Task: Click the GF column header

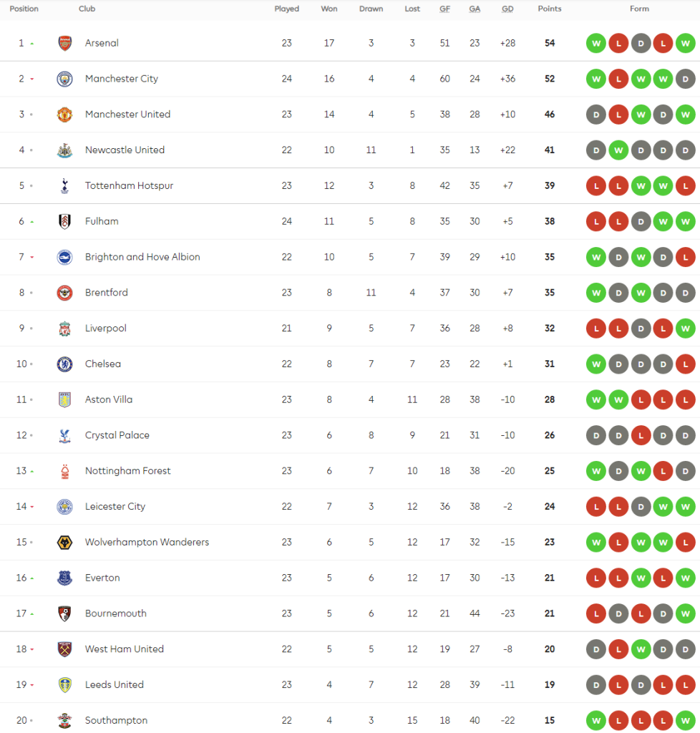Action: [444, 9]
